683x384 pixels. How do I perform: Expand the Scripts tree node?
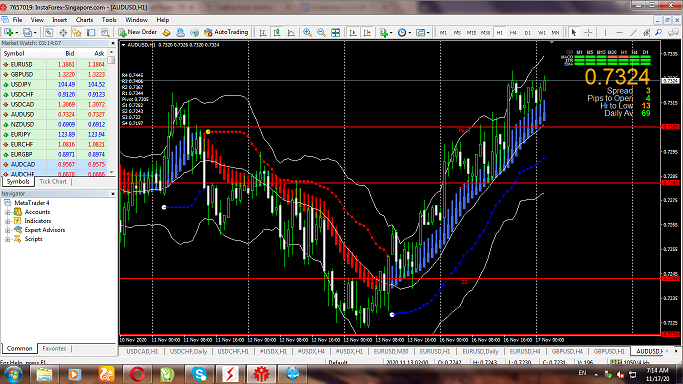(x=7, y=239)
